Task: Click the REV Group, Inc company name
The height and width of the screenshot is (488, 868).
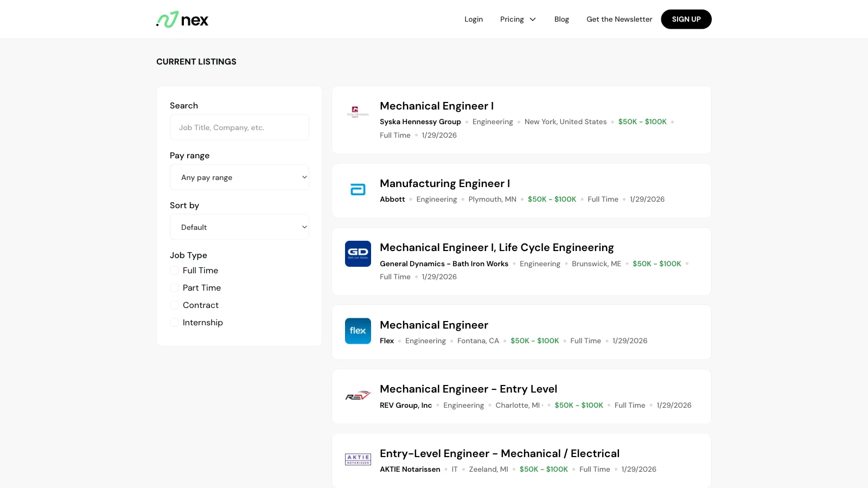Action: pos(406,406)
